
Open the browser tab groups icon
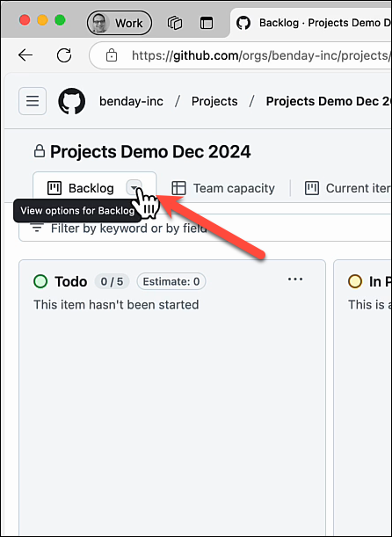(175, 23)
